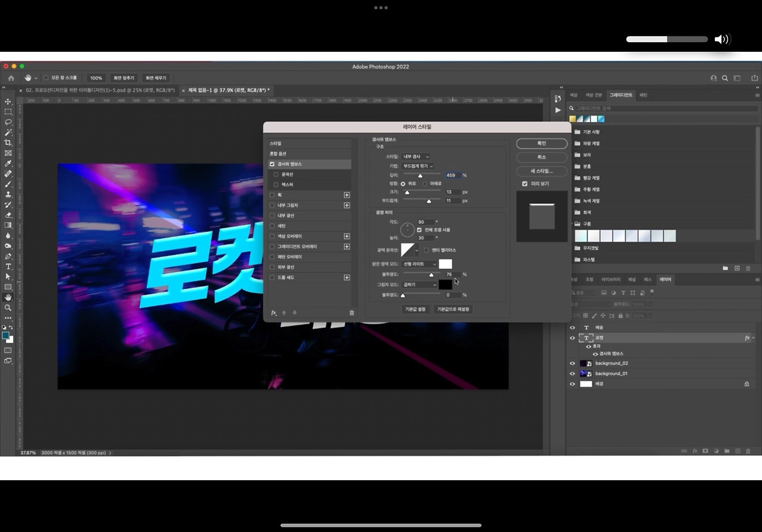Open 그림자 모드 dropdown (곱하기)
Image resolution: width=762 pixels, height=532 pixels.
pyautogui.click(x=419, y=284)
